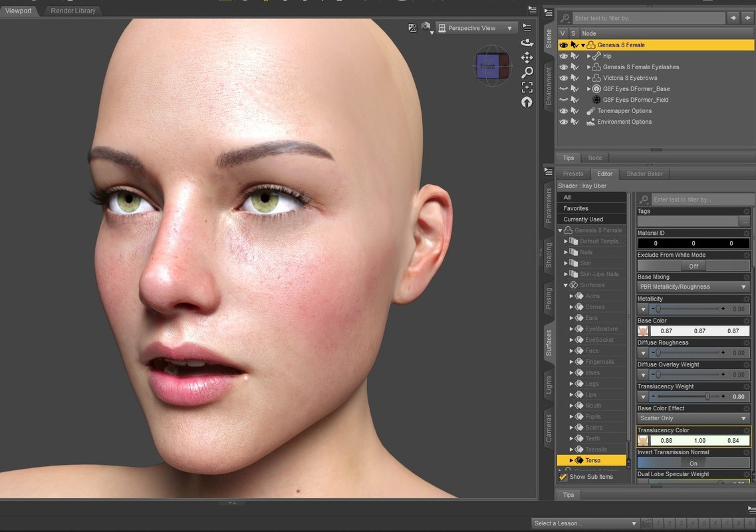The image size is (756, 532).
Task: Click the Scene filter back arrow
Action: [733, 18]
